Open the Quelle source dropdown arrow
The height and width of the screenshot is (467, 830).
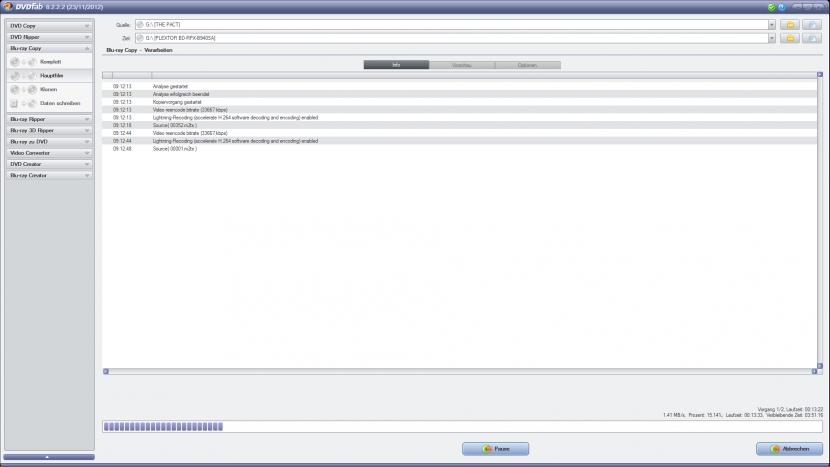click(771, 25)
